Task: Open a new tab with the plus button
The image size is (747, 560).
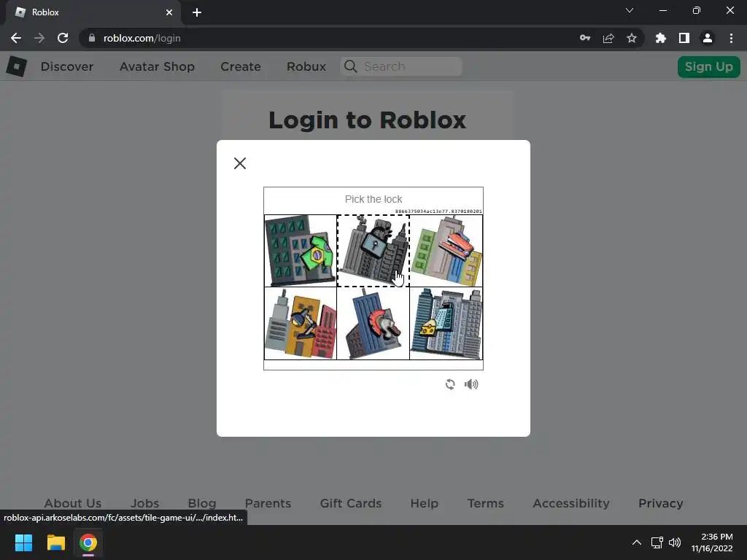Action: [197, 12]
